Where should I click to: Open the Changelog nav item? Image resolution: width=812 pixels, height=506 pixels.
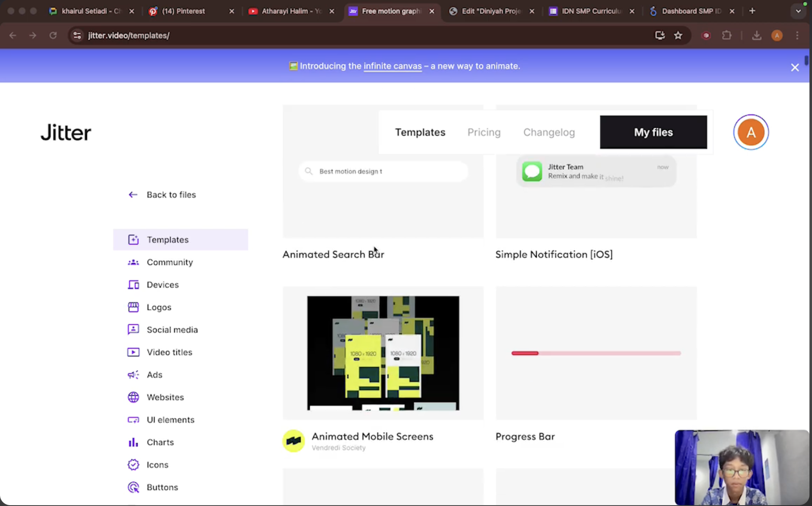[549, 132]
